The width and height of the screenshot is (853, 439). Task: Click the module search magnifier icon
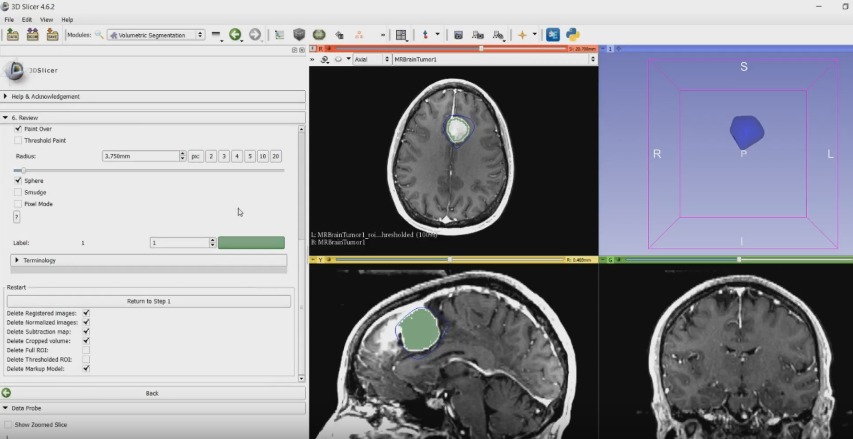coord(99,35)
